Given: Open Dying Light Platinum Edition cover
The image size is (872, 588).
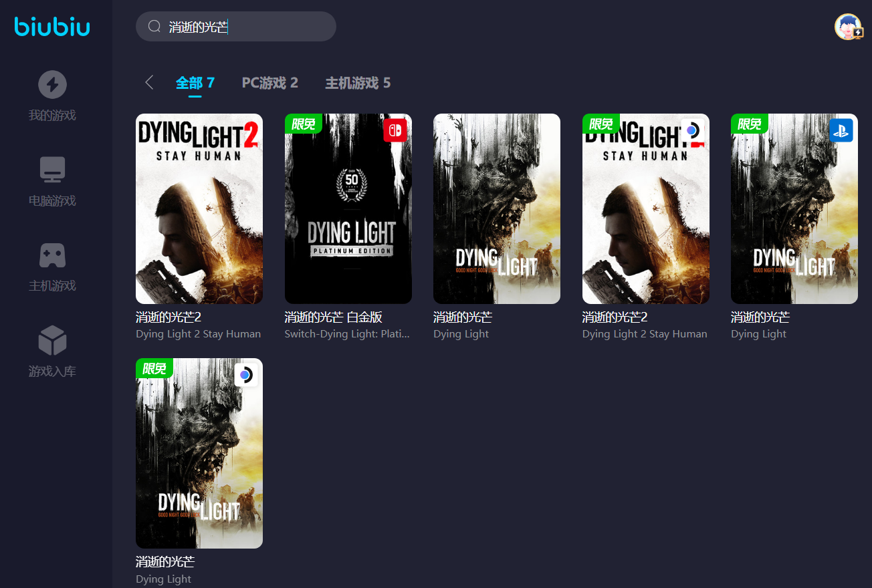Looking at the screenshot, I should coord(348,208).
